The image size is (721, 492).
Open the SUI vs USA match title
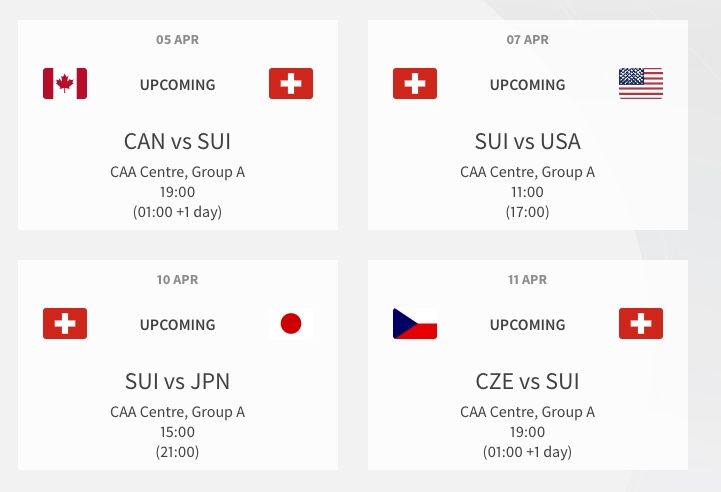(527, 141)
